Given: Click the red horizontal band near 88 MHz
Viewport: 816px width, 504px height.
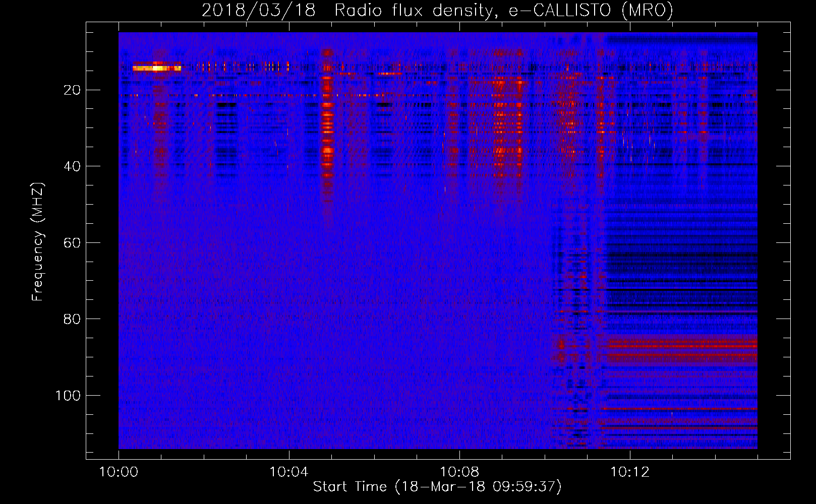Looking at the screenshot, I should (x=682, y=350).
